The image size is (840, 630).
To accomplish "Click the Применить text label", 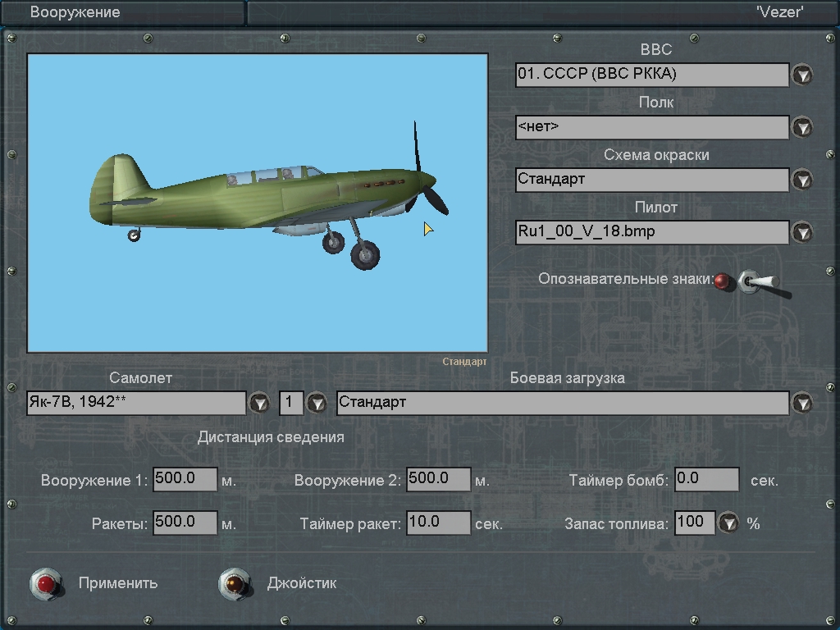I will [x=118, y=583].
